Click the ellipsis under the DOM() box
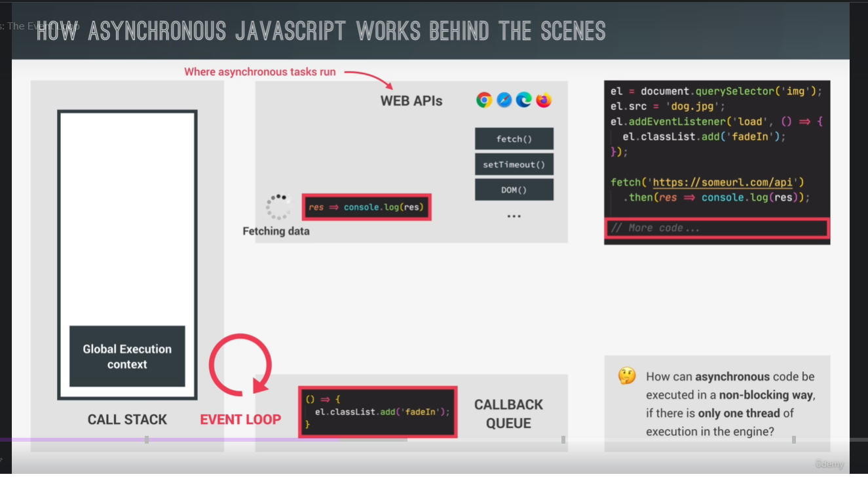 (514, 216)
